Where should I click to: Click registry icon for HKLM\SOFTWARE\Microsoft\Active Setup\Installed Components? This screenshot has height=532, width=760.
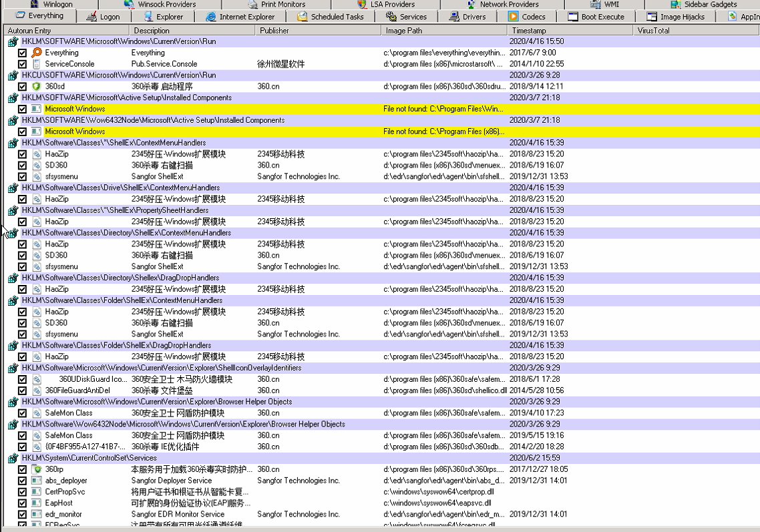[13, 98]
